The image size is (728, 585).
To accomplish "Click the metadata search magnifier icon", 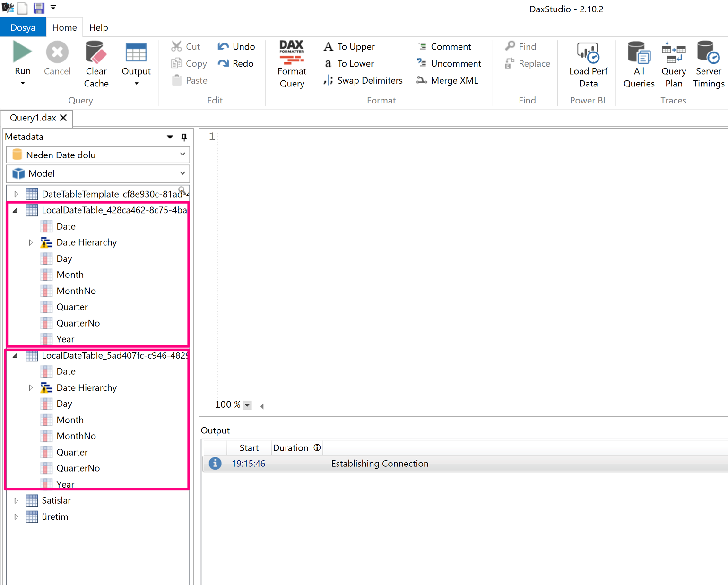I will pyautogui.click(x=182, y=190).
